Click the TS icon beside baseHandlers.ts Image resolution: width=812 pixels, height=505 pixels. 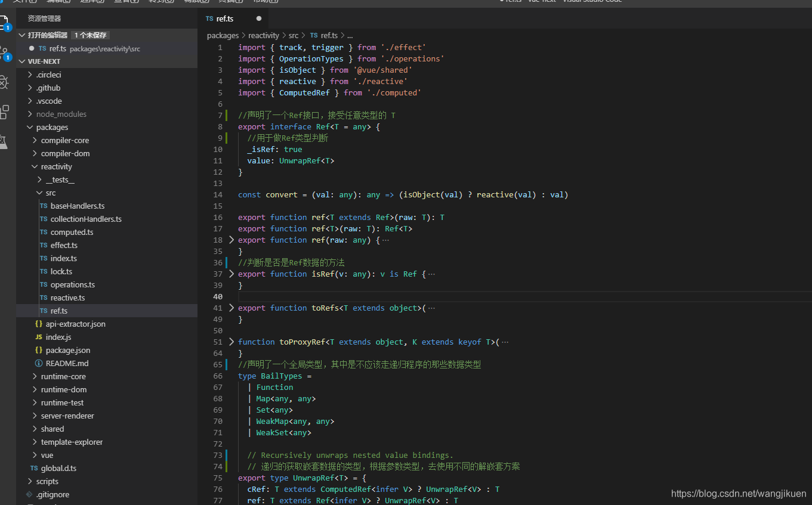(44, 206)
